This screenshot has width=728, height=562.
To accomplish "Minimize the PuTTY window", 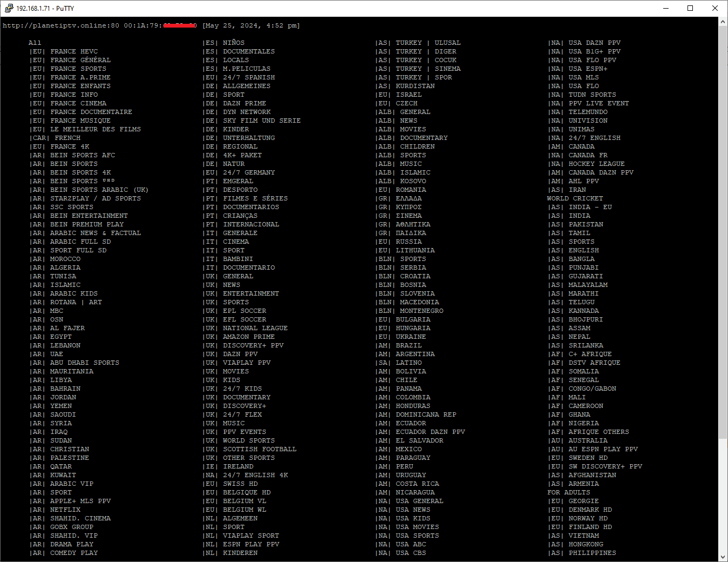I will pos(665,8).
